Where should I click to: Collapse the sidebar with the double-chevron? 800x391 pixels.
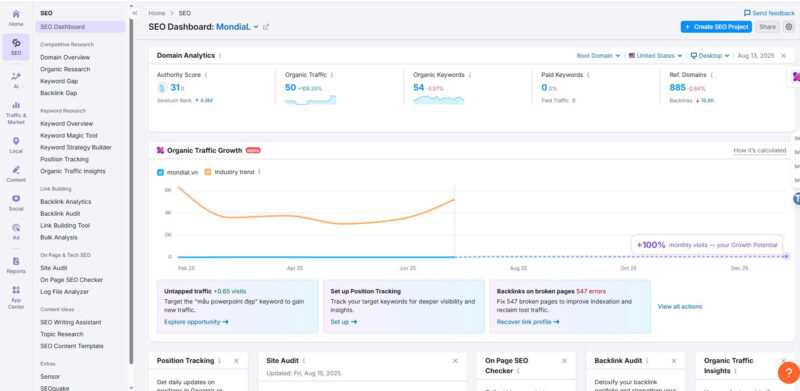135,13
